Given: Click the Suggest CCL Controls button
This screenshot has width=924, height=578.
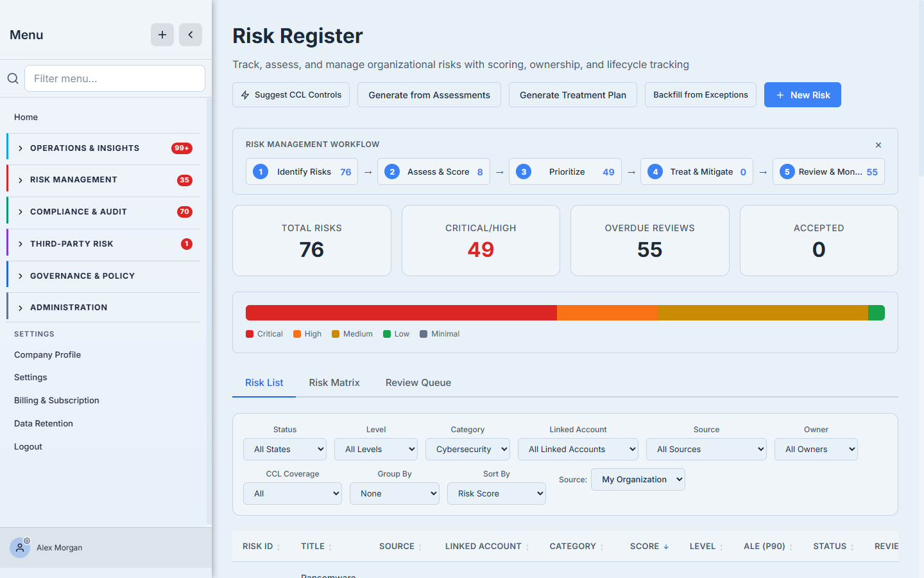Looking at the screenshot, I should (x=291, y=95).
